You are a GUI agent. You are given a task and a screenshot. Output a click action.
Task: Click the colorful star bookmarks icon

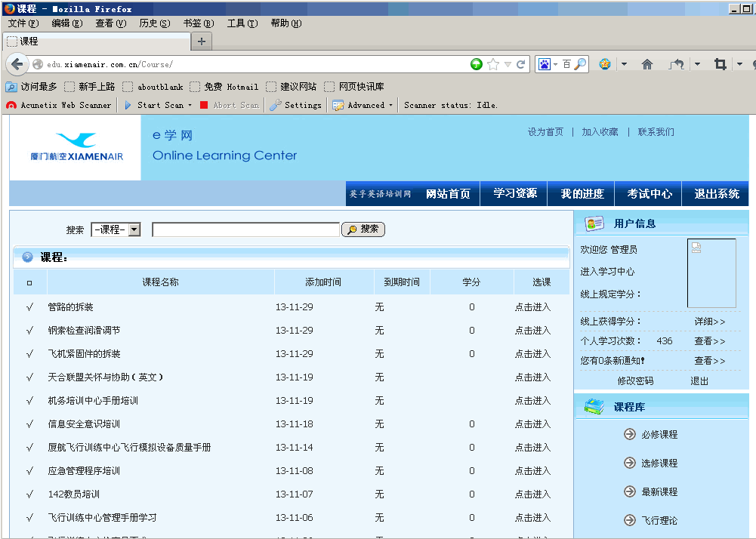pos(605,64)
